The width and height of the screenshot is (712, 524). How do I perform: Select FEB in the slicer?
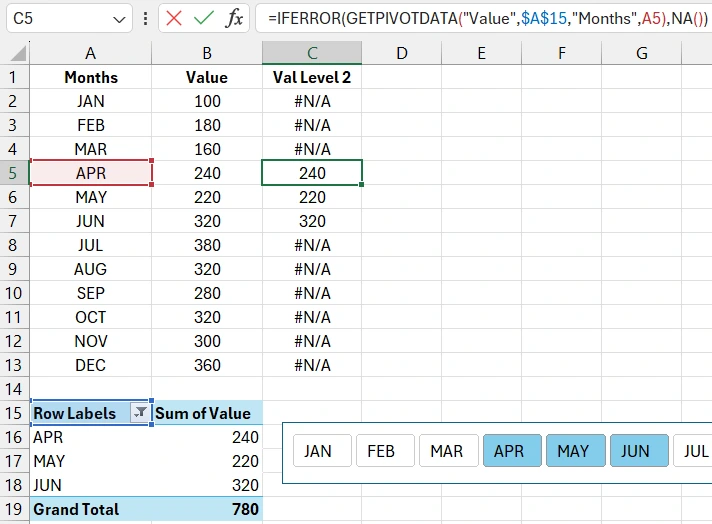pyautogui.click(x=381, y=451)
